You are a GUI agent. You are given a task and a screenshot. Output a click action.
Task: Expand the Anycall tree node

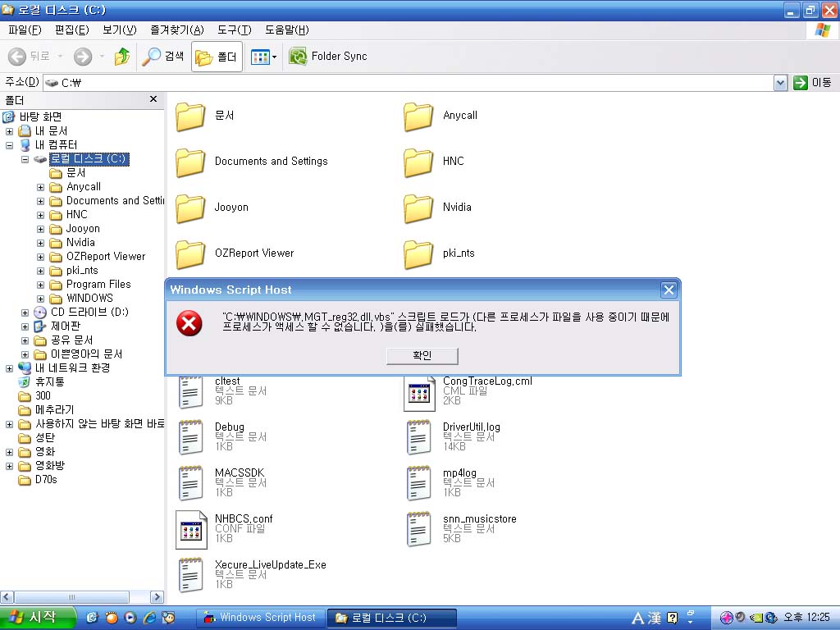[40, 188]
